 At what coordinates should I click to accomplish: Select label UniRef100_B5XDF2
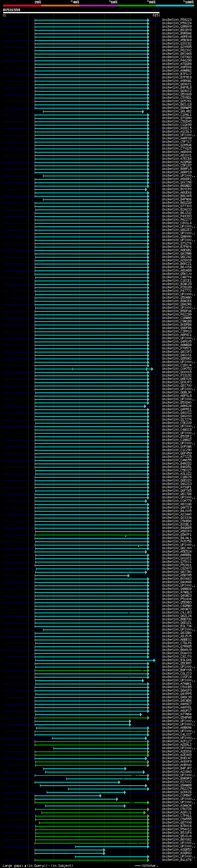(177, 436)
